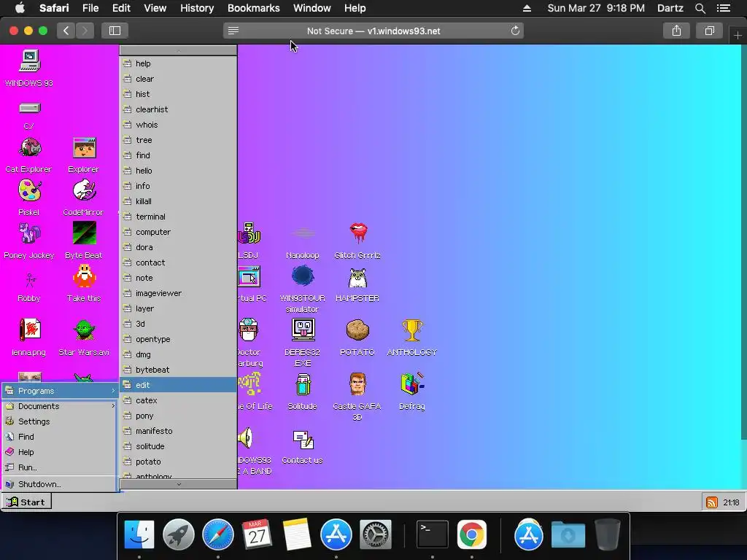747x560 pixels.
Task: Click the RSS feed tray icon
Action: (x=712, y=502)
